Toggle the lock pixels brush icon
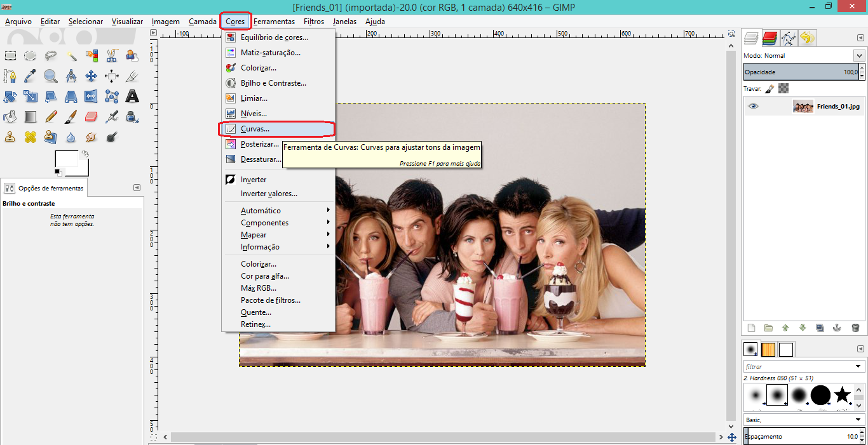Screen dimensions: 868x445 click(769, 88)
